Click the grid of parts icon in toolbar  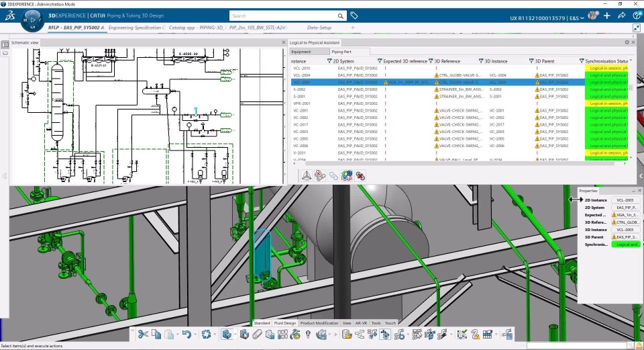coord(282,335)
